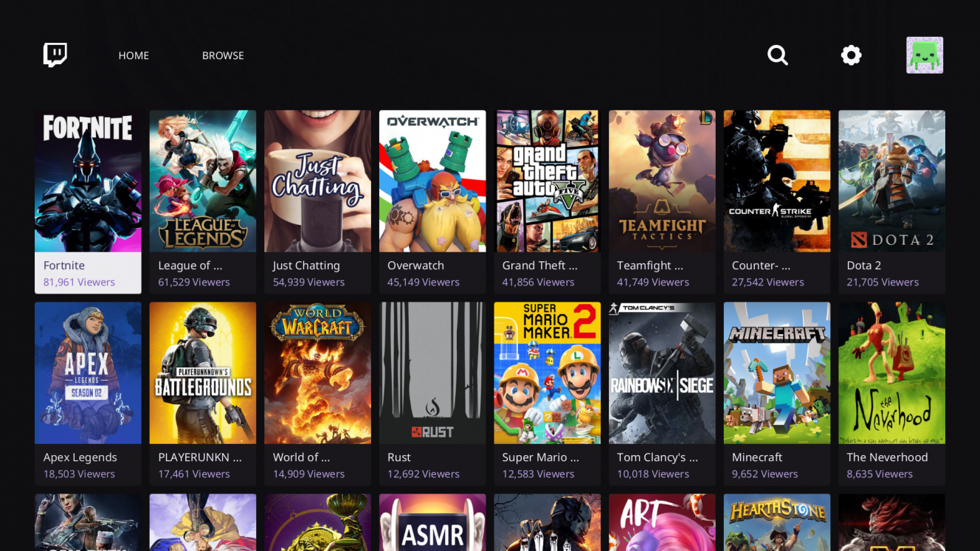The width and height of the screenshot is (980, 551).
Task: Select the Fortnite cover art
Action: click(88, 181)
